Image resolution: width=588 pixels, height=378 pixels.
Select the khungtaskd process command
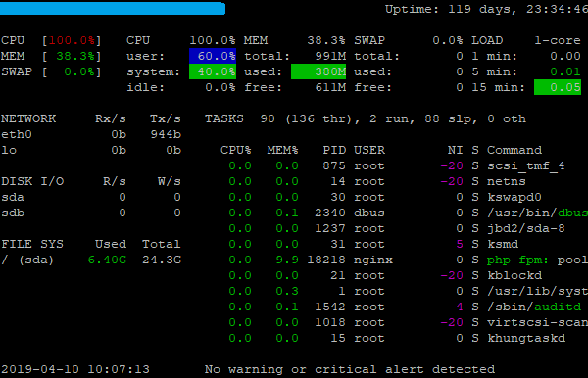(526, 338)
